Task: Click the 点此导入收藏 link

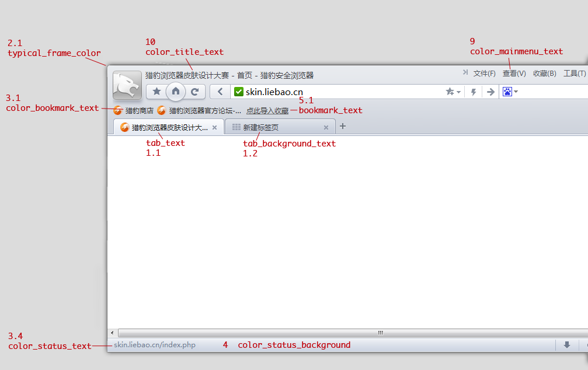Action: coord(267,111)
